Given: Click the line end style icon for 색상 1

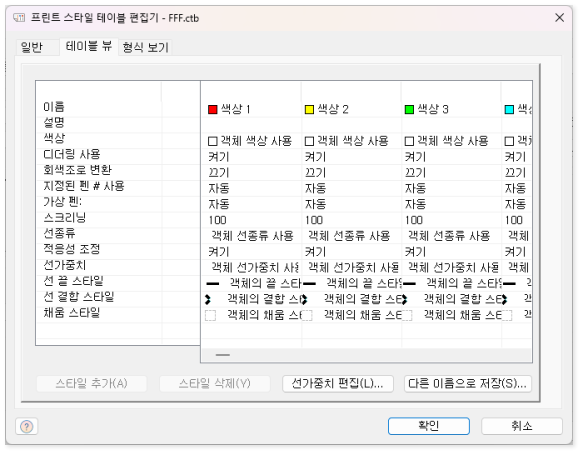Looking at the screenshot, I should 213,284.
